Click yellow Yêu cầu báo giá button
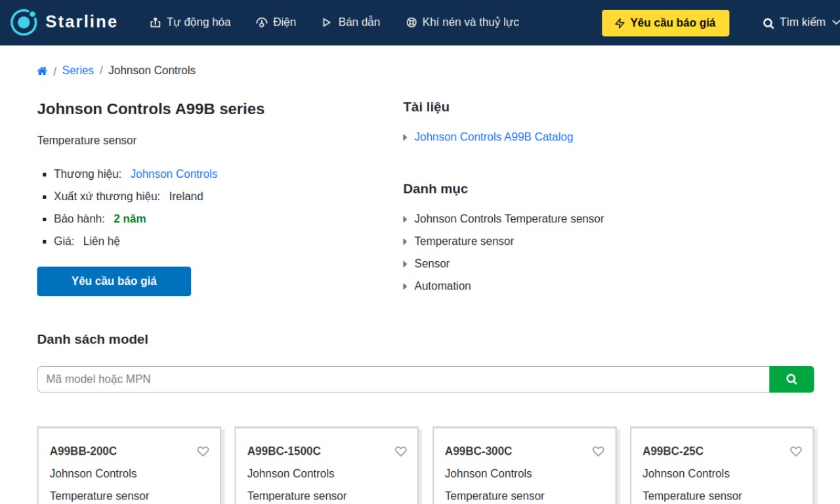The height and width of the screenshot is (504, 840). pos(665,23)
